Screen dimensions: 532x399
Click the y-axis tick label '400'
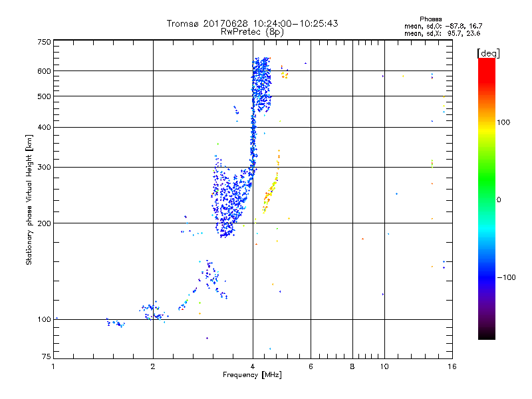tap(44, 128)
